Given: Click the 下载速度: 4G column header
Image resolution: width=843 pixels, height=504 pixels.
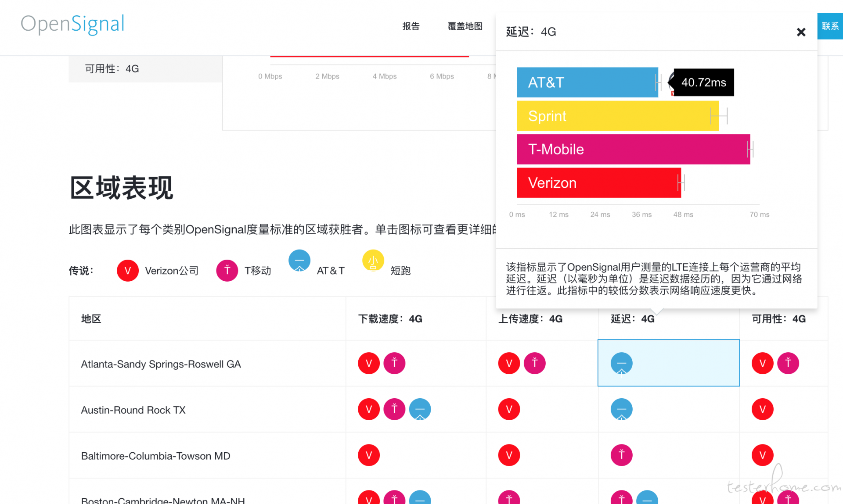Looking at the screenshot, I should click(x=390, y=319).
